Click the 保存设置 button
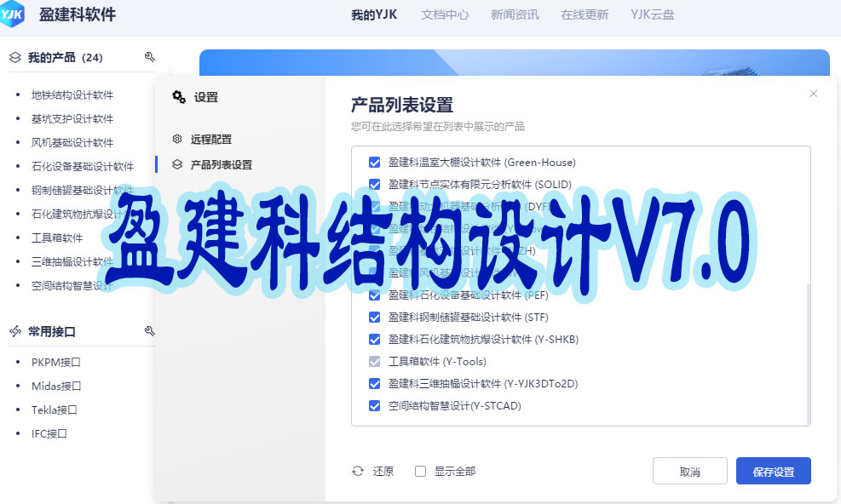Viewport: 841px width, 504px height. pos(774,472)
